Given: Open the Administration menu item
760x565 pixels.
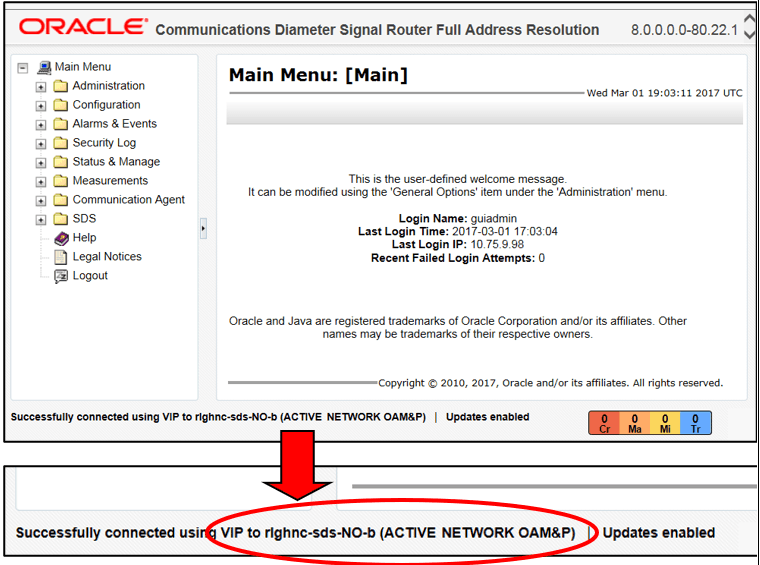Looking at the screenshot, I should point(109,86).
